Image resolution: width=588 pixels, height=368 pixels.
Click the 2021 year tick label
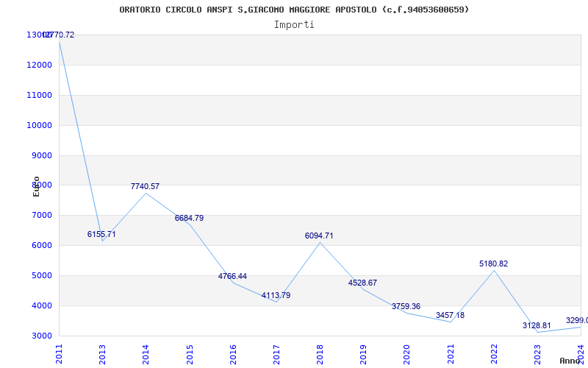tap(451, 355)
